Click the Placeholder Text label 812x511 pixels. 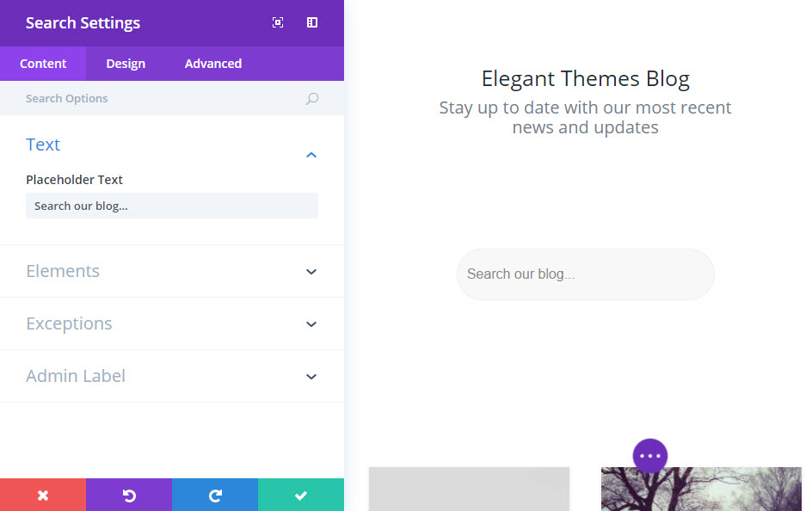pyautogui.click(x=74, y=180)
